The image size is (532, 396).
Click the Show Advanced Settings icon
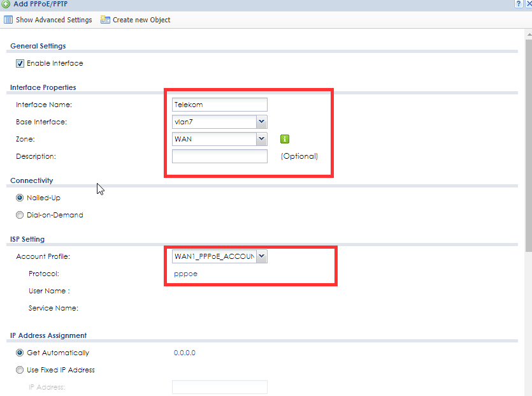click(8, 20)
